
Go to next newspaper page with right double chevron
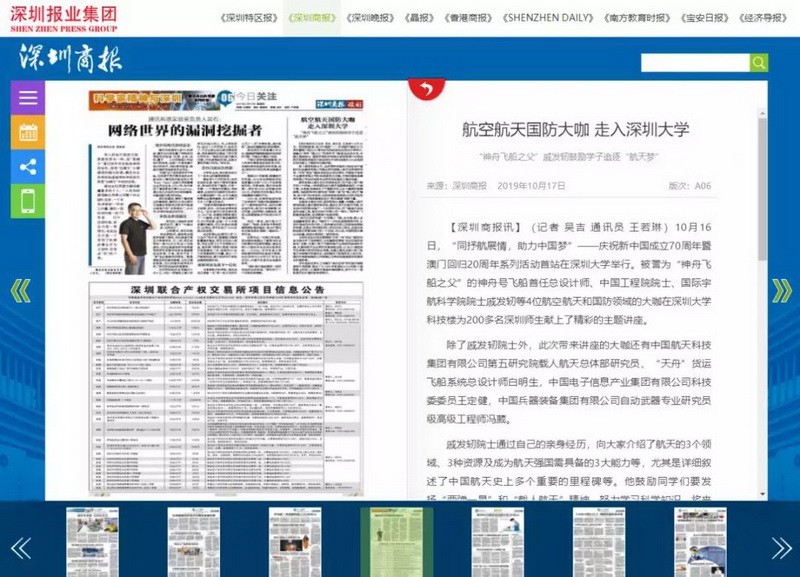click(x=782, y=291)
